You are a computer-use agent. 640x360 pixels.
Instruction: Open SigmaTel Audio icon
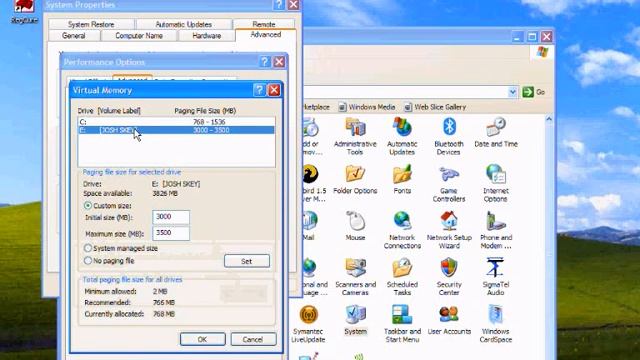click(496, 268)
